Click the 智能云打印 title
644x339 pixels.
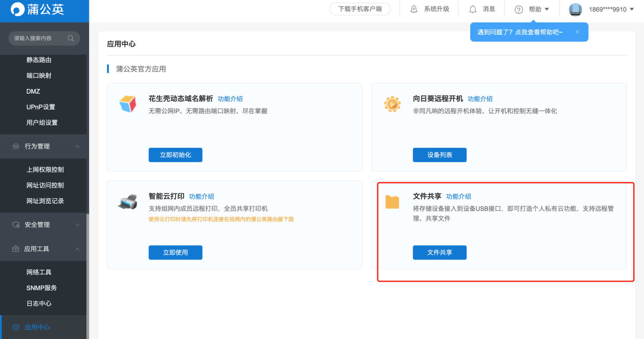click(x=166, y=196)
